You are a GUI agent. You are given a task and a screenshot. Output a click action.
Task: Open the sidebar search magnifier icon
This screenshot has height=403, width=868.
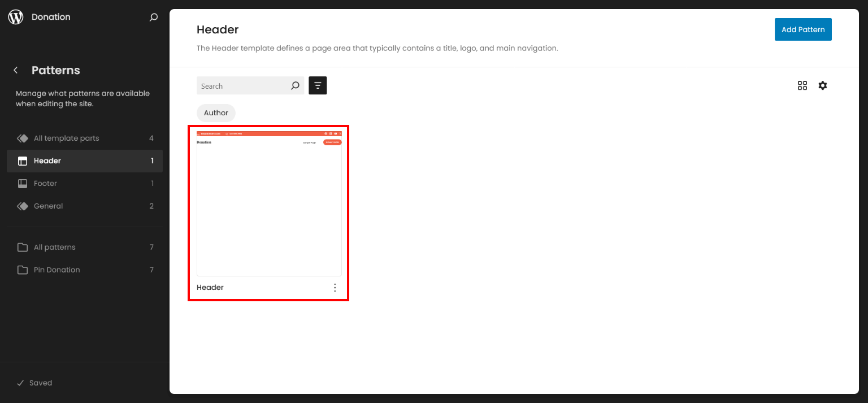click(153, 18)
